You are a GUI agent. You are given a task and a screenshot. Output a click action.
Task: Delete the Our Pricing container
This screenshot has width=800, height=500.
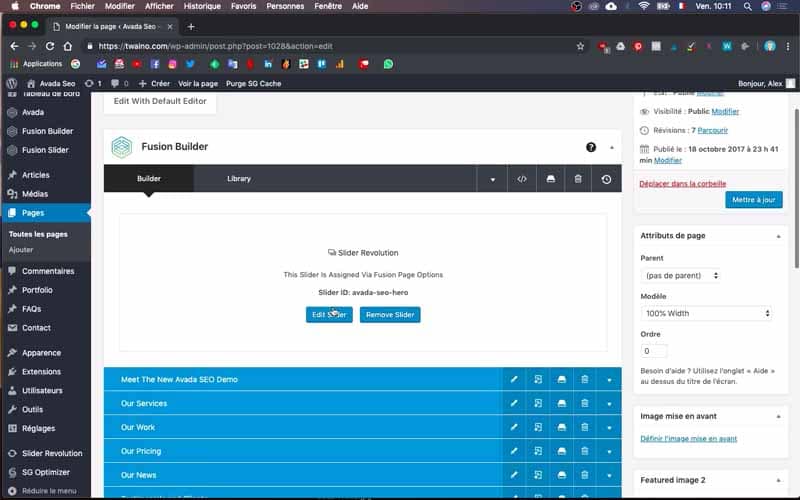click(x=585, y=451)
